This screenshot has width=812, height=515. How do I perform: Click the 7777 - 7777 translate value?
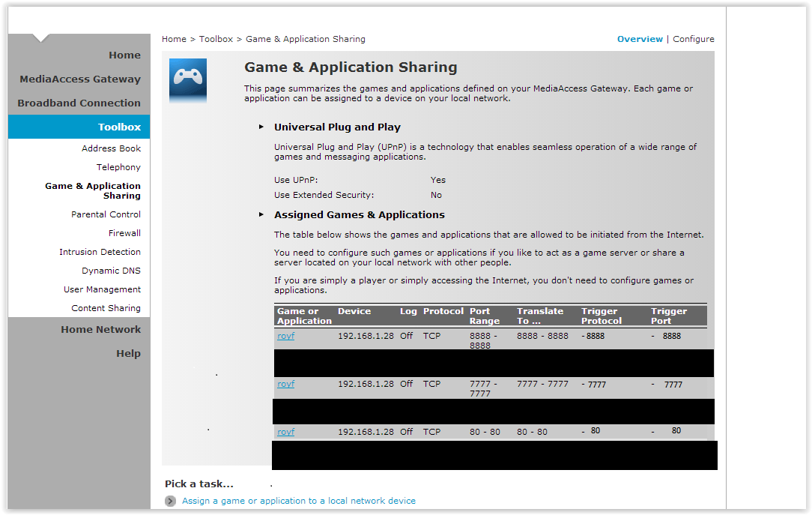coord(542,384)
